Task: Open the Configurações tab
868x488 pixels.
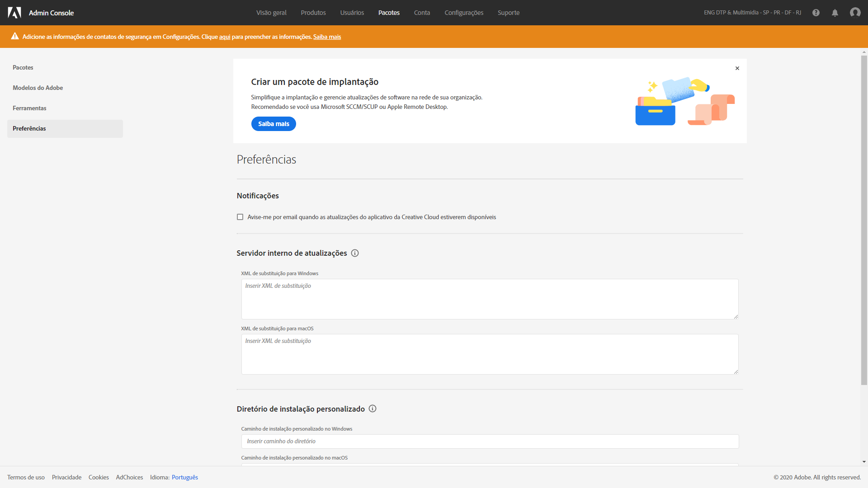Action: [x=464, y=13]
